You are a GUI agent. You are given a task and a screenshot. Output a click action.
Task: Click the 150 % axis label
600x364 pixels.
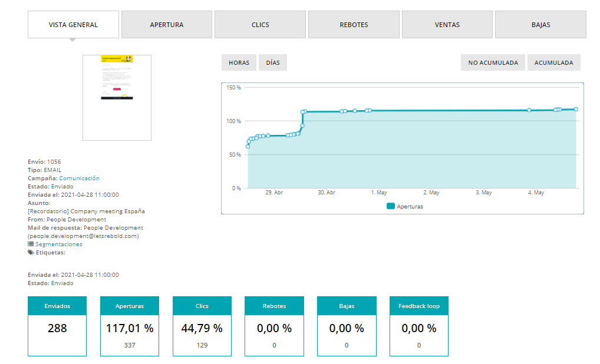[x=233, y=88]
